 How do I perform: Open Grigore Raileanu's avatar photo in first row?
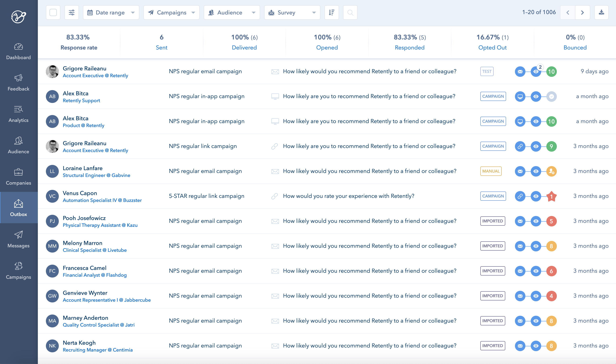52,72
